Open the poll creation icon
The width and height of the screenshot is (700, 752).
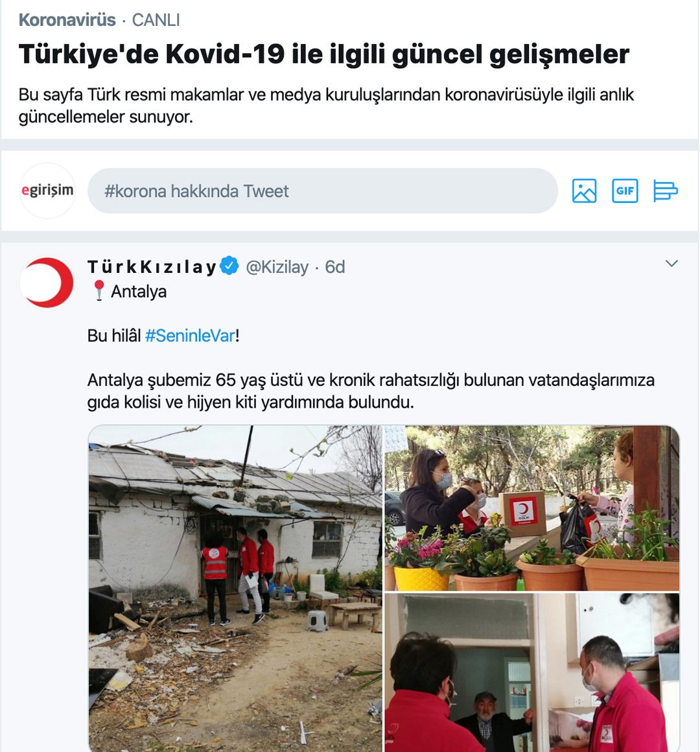click(x=666, y=191)
